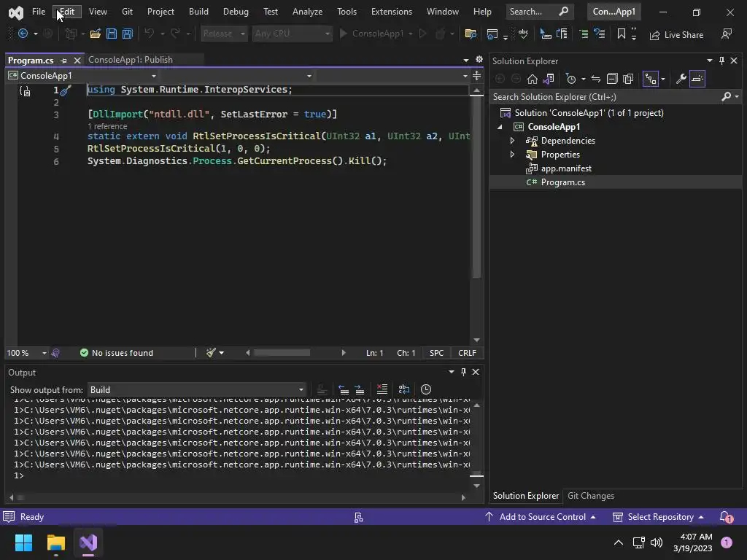This screenshot has height=560, width=747.
Task: Click Sync with Active Document icon
Action: (x=596, y=79)
